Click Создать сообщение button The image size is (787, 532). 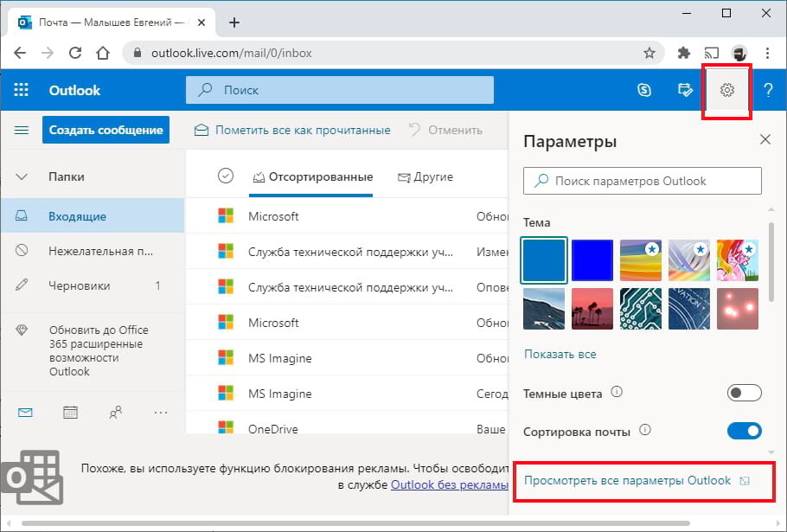[106, 130]
